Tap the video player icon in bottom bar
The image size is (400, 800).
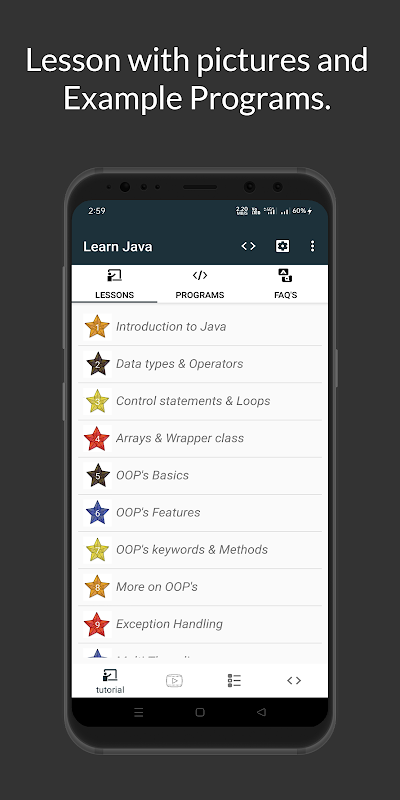pos(174,681)
